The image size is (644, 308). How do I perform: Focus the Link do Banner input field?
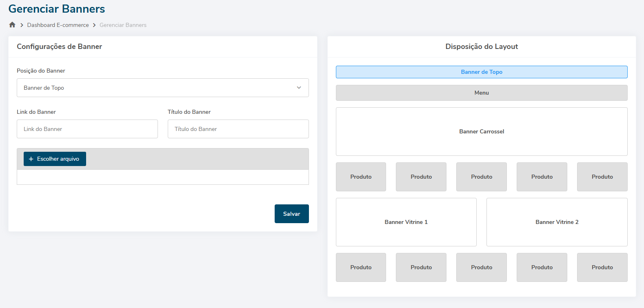(87, 129)
